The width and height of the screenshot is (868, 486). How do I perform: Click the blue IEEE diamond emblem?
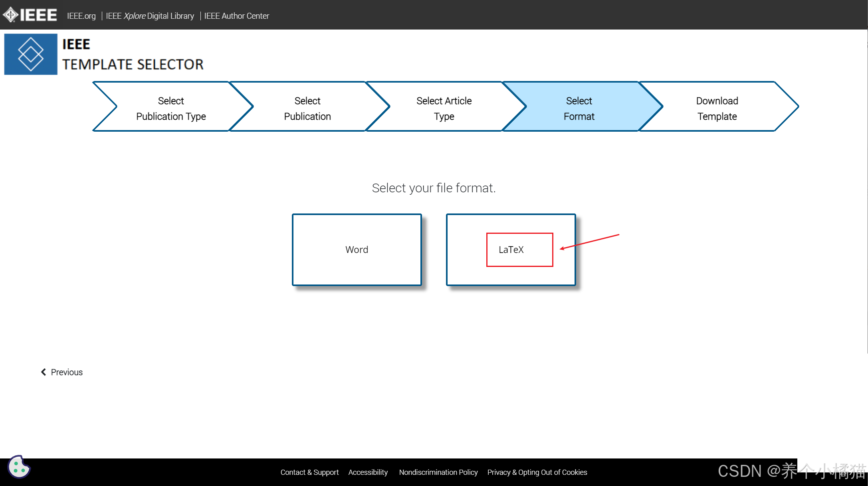[x=31, y=54]
